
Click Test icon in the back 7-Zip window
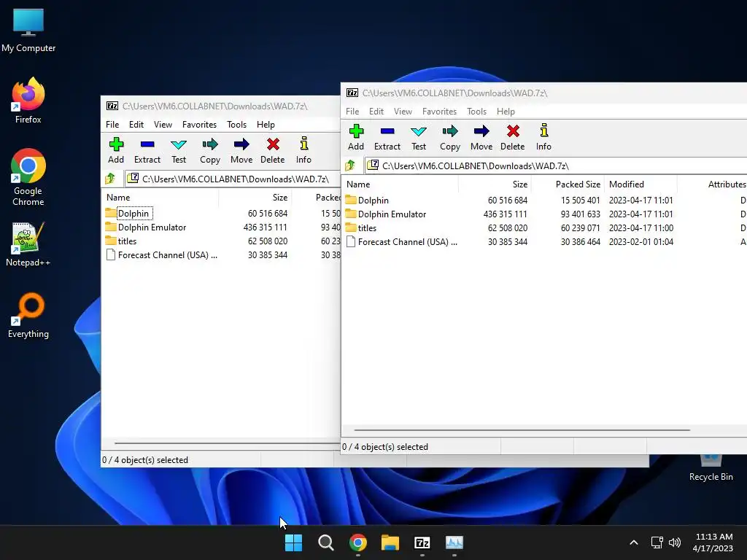pyautogui.click(x=179, y=144)
